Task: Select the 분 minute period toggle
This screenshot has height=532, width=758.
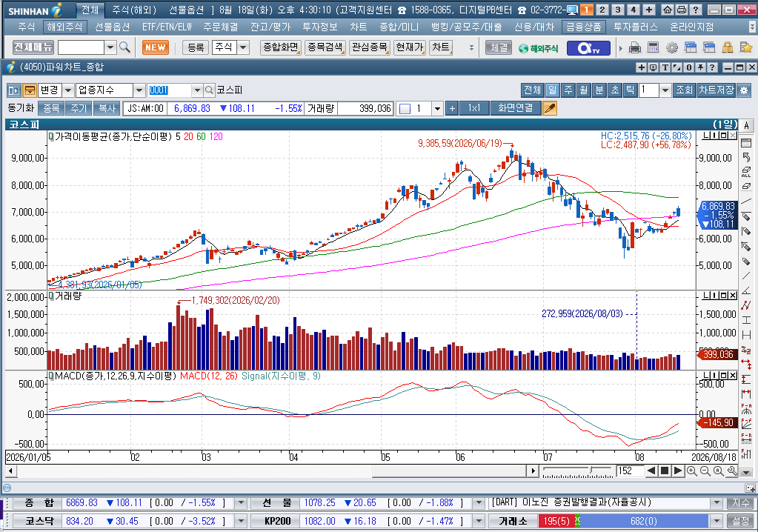Action: pos(599,90)
